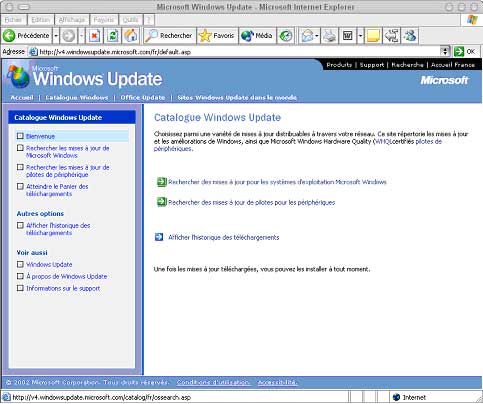
Task: Open Conditions d'utilisation footer link
Action: click(x=213, y=382)
